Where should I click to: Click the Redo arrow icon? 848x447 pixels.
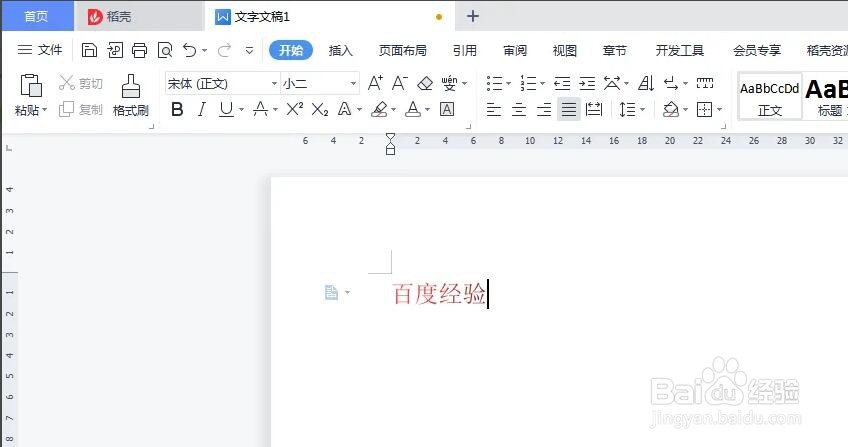pos(224,50)
